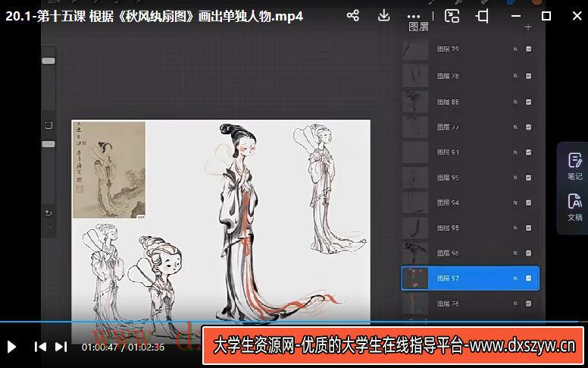Image resolution: width=588 pixels, height=368 pixels.
Task: Uncheck visibility of selected 图层 97
Action: click(x=528, y=278)
